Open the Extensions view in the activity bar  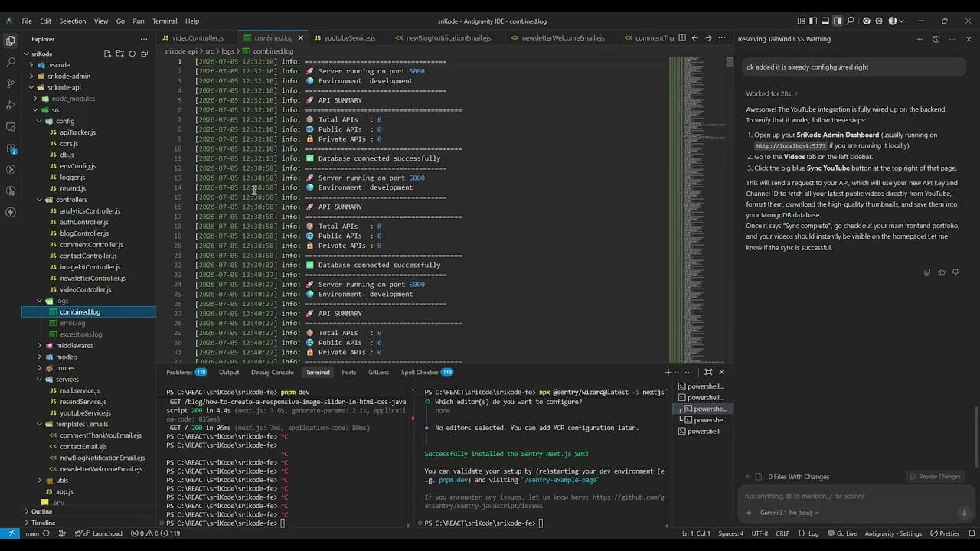coord(11,148)
